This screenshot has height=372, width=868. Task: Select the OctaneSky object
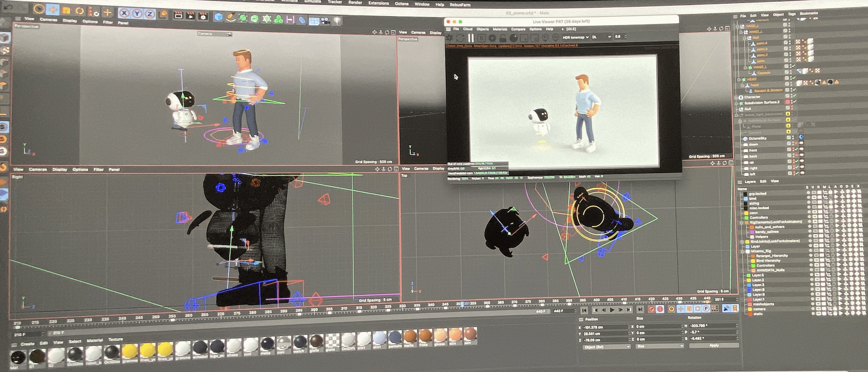click(x=758, y=138)
